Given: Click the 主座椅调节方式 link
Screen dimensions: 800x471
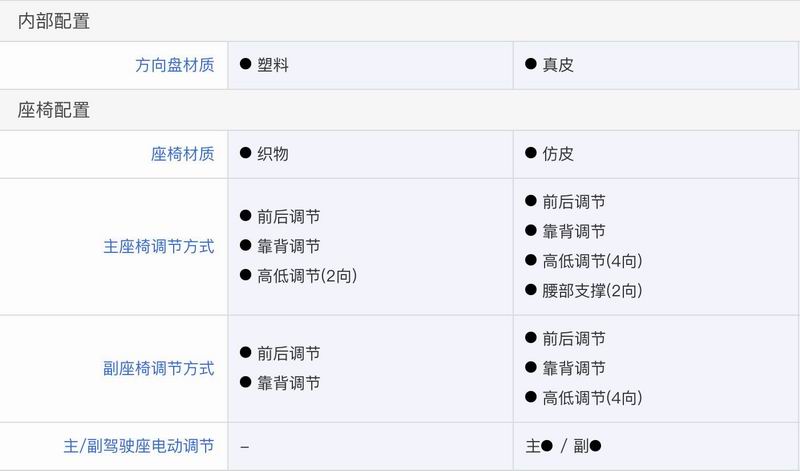Looking at the screenshot, I should coord(159,246).
